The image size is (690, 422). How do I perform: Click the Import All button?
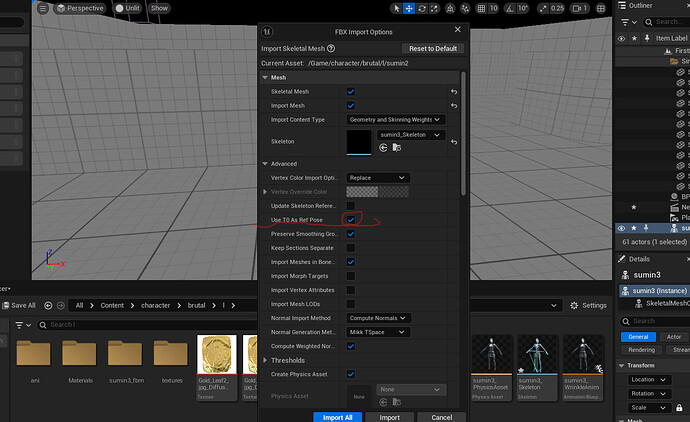point(338,417)
